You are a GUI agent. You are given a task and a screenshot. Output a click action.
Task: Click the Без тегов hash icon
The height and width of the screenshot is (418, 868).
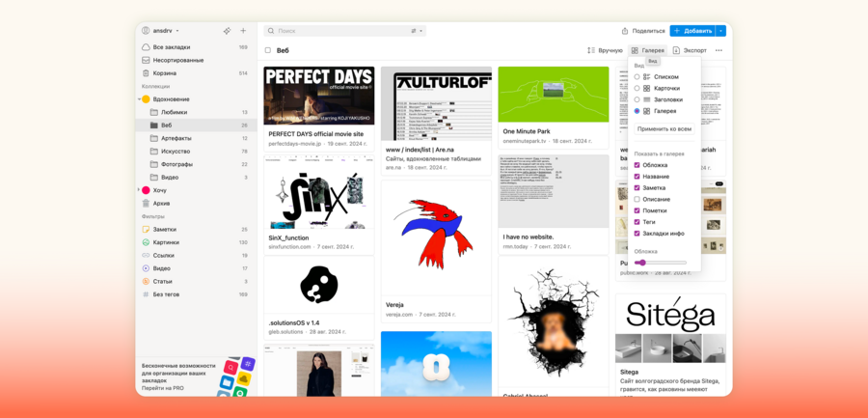(146, 294)
